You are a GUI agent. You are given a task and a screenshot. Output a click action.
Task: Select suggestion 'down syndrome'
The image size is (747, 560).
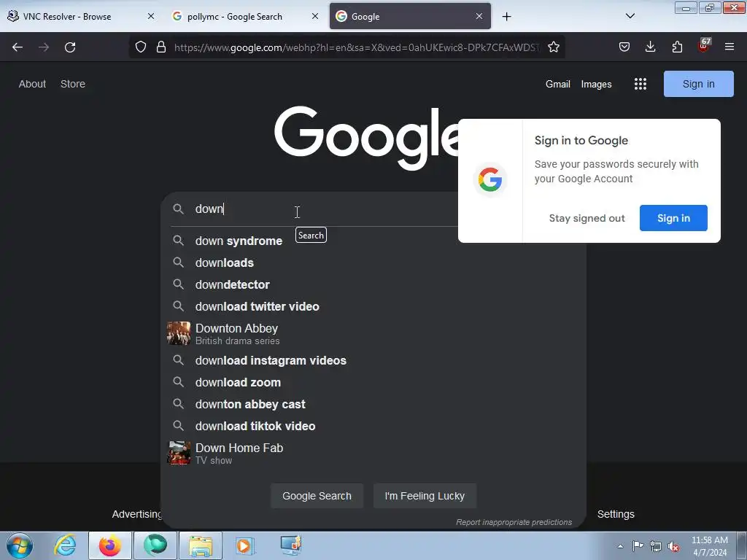click(x=373, y=241)
